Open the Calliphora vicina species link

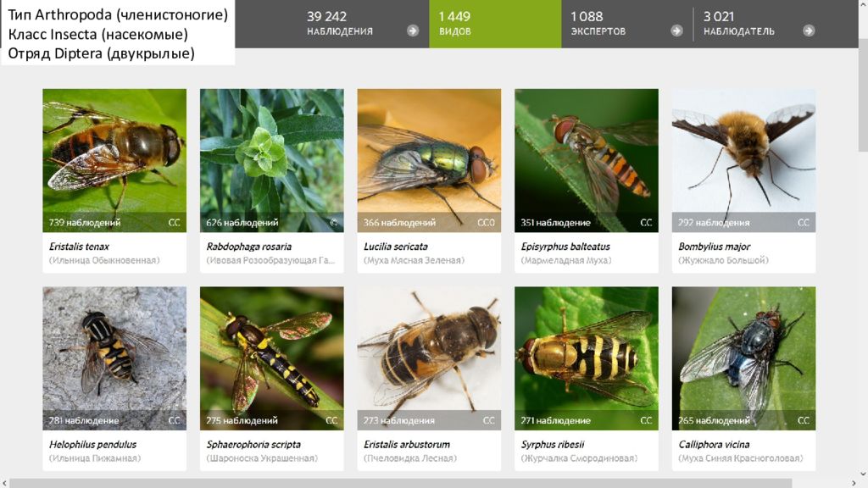pyautogui.click(x=714, y=445)
